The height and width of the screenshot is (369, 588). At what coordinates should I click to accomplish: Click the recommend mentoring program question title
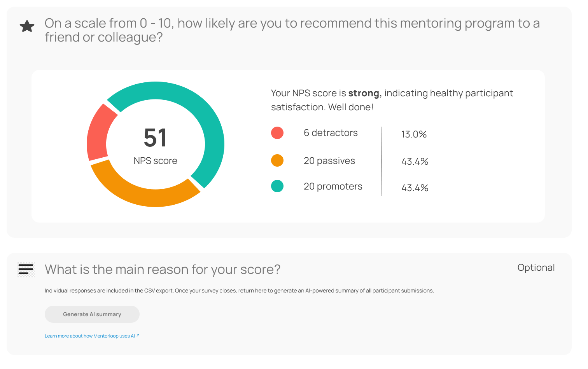pyautogui.click(x=292, y=30)
